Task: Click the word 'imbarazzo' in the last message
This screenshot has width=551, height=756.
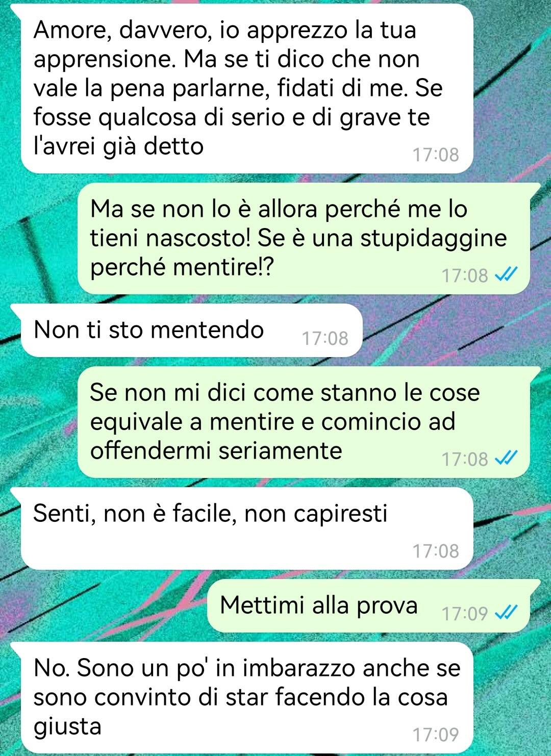Action: [299, 668]
